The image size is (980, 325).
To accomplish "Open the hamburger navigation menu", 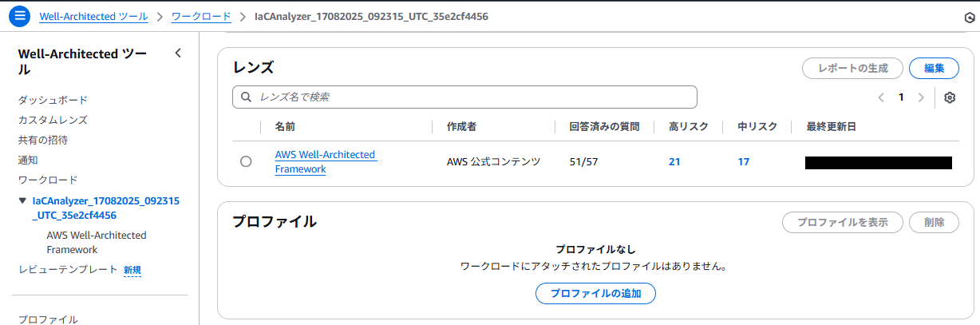I will [x=19, y=16].
